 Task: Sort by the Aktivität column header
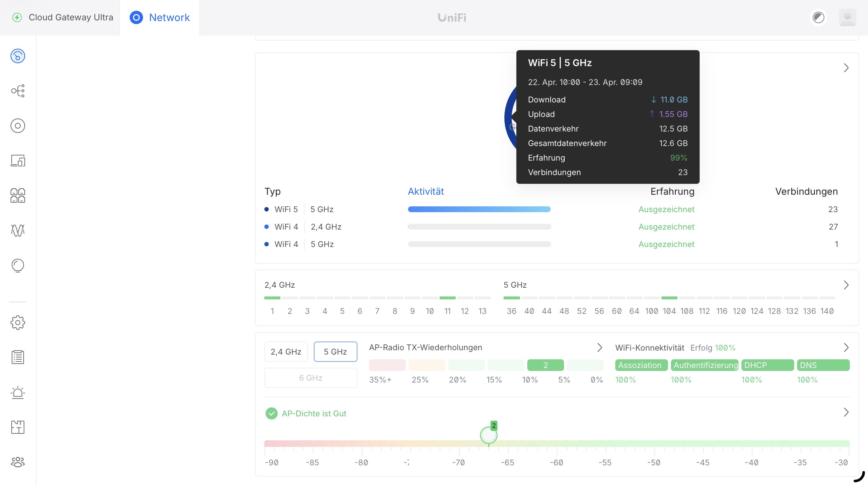point(426,191)
